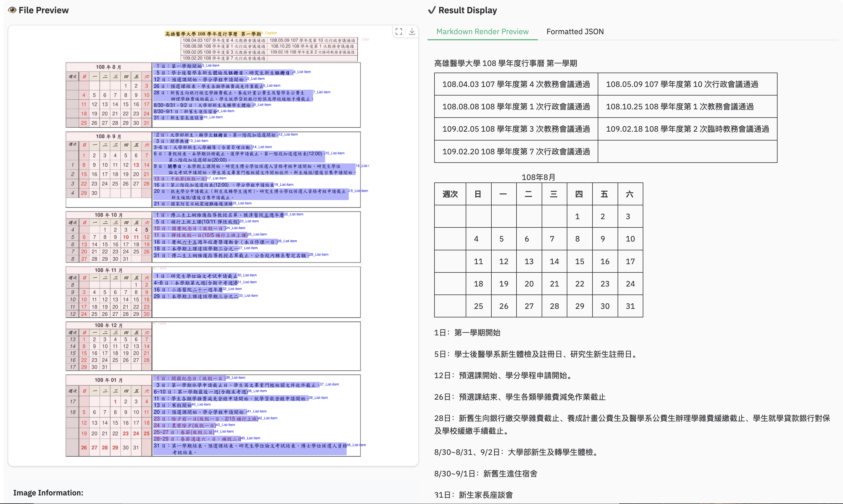Click the 週次 header cell in rendered table
This screenshot has width=843, height=504.
coord(450,194)
